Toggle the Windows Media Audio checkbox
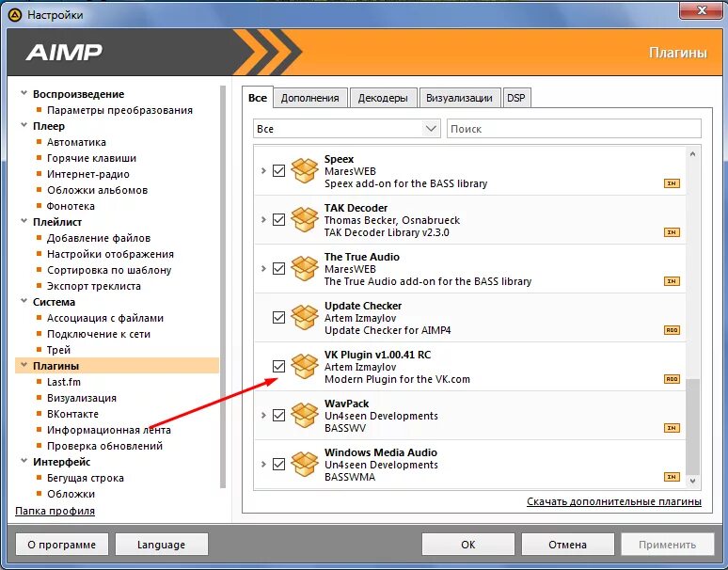This screenshot has width=728, height=570. (x=278, y=464)
